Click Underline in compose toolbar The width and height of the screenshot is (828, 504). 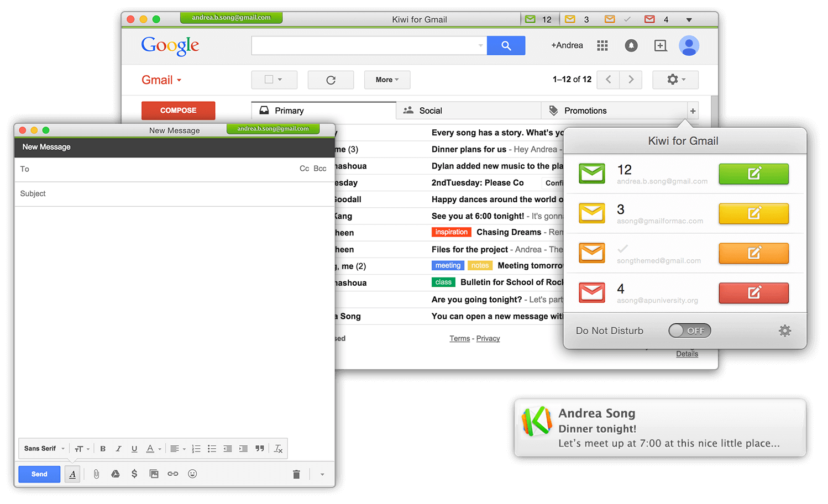[134, 449]
